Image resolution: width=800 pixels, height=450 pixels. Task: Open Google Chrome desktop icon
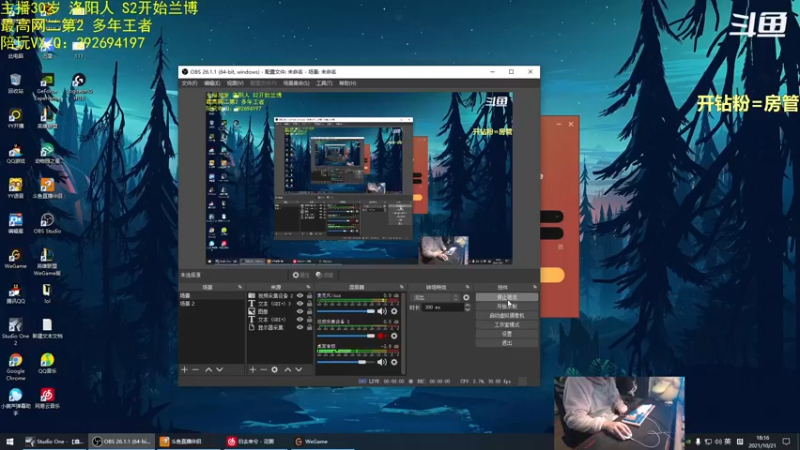[x=15, y=367]
